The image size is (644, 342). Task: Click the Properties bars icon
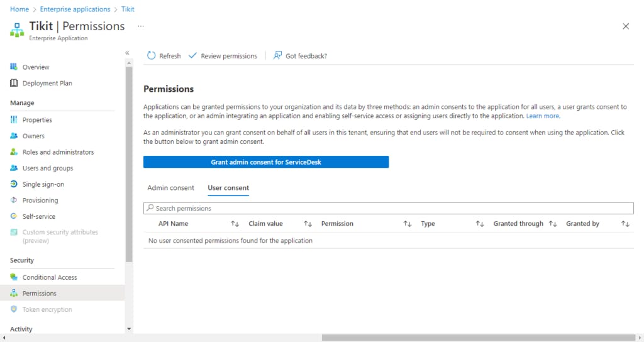(14, 119)
